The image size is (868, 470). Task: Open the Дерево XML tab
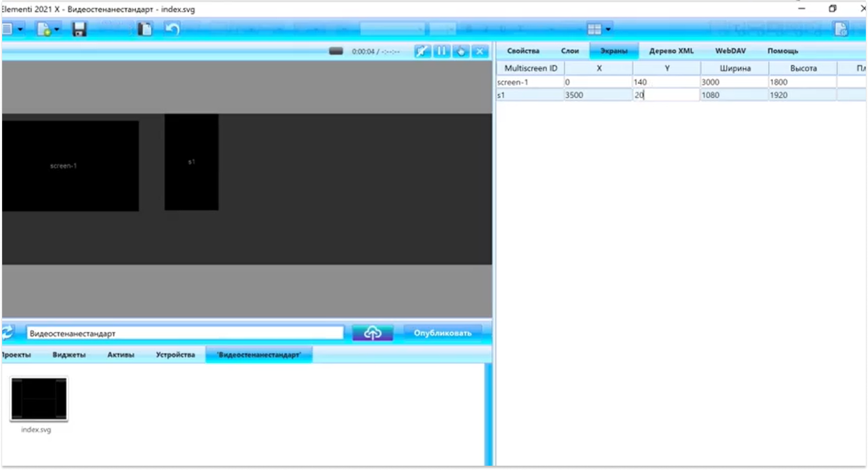point(671,51)
